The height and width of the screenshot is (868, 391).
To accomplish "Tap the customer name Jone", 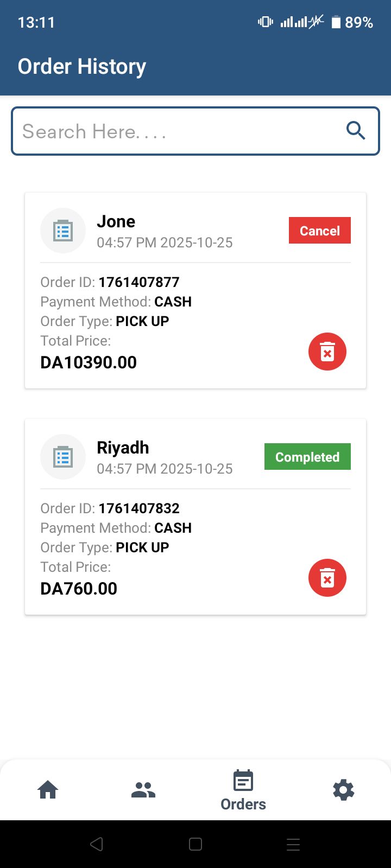I will pyautogui.click(x=116, y=221).
